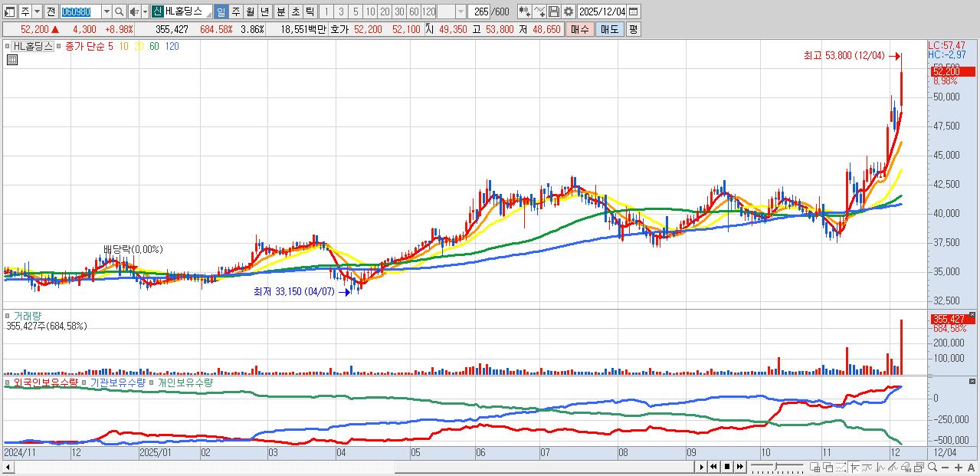Click the HL홀딩스 chart legend label
This screenshot has height=476, width=980.
[34, 46]
